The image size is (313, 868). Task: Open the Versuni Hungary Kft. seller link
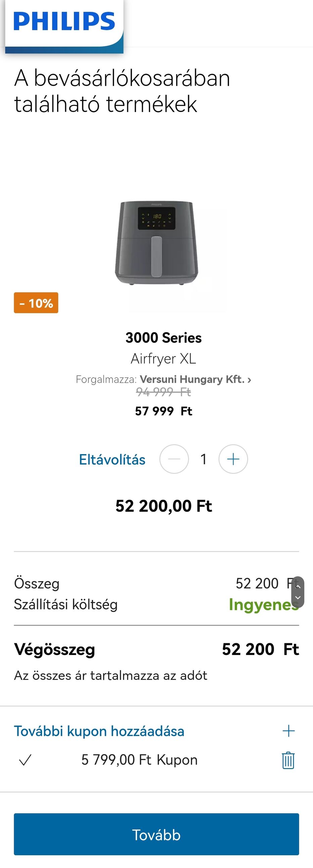195,379
